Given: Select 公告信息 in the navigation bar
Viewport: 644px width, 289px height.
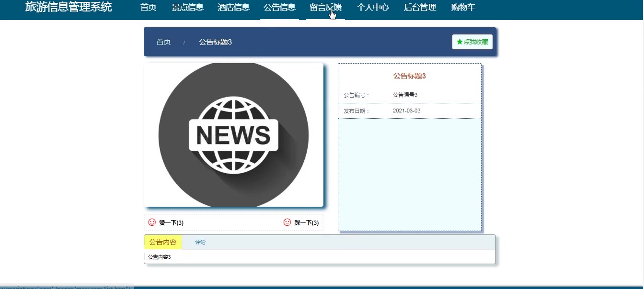Looking at the screenshot, I should click(x=279, y=8).
